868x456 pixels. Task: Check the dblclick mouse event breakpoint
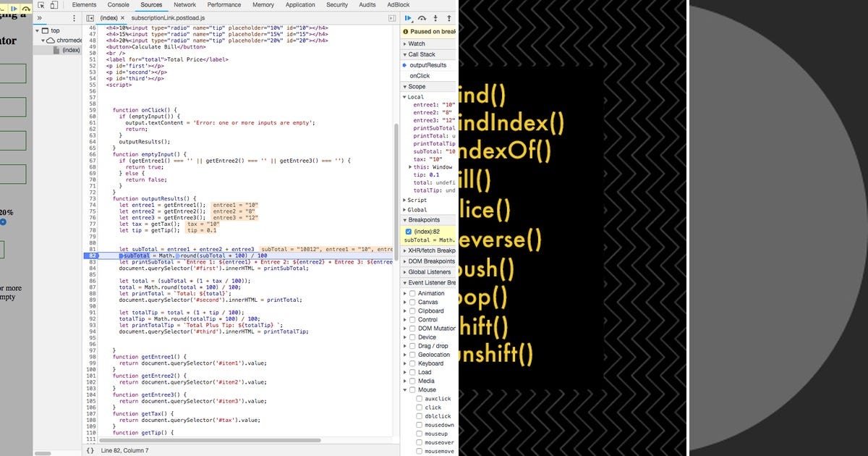pos(419,416)
